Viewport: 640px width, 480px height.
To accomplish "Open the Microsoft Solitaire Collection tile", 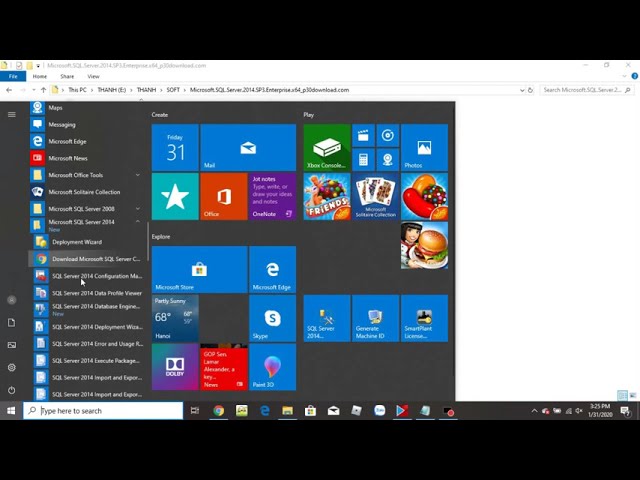I will tap(376, 196).
